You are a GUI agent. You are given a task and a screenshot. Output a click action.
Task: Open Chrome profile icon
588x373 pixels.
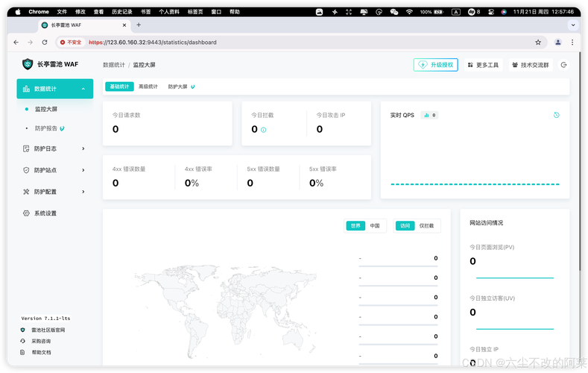[558, 43]
